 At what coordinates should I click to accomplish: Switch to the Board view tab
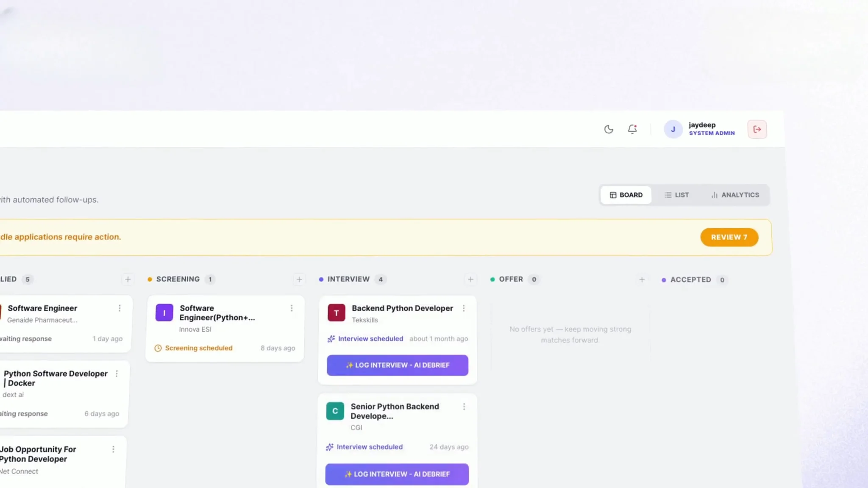point(626,195)
